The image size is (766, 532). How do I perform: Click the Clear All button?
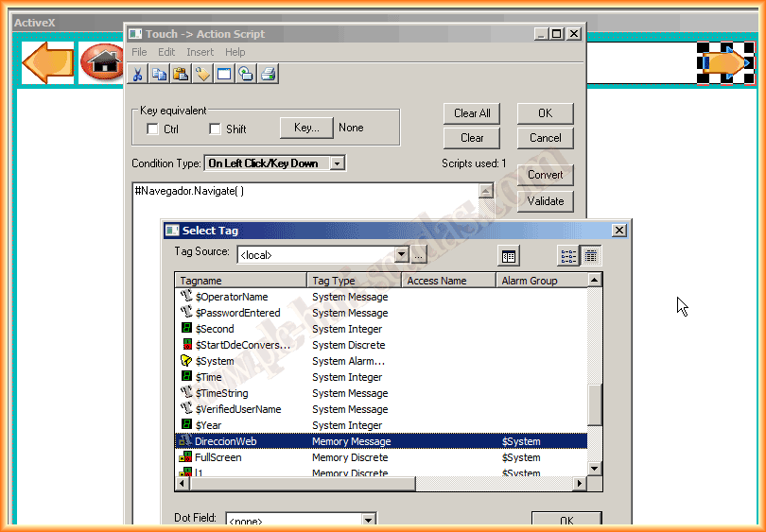472,113
